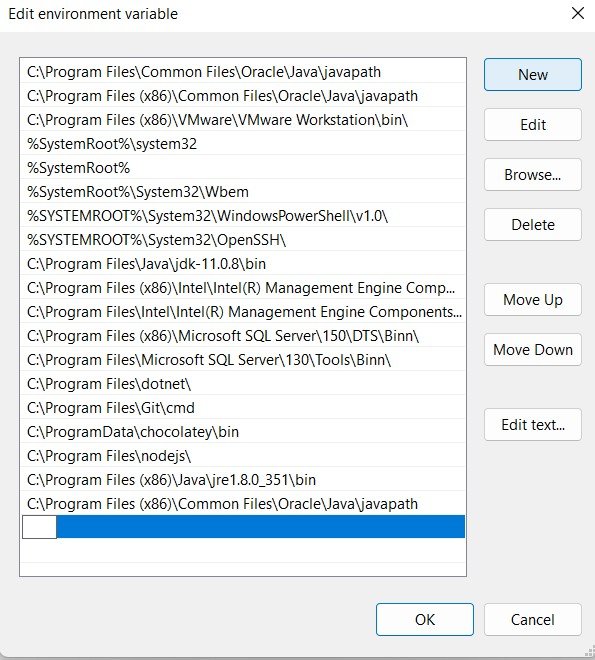Viewport: 595px width, 660px height.
Task: Open the Edit text... view
Action: coord(533,425)
